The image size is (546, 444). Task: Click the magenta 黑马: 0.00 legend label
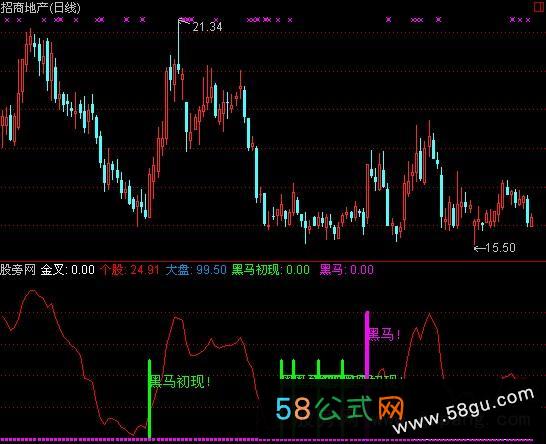point(347,270)
